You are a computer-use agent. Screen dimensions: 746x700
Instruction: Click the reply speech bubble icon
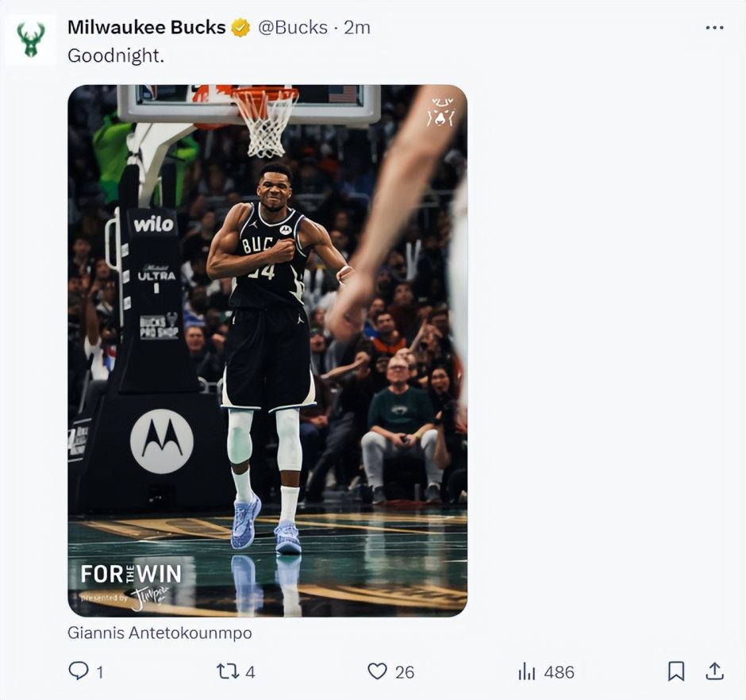pos(78,671)
